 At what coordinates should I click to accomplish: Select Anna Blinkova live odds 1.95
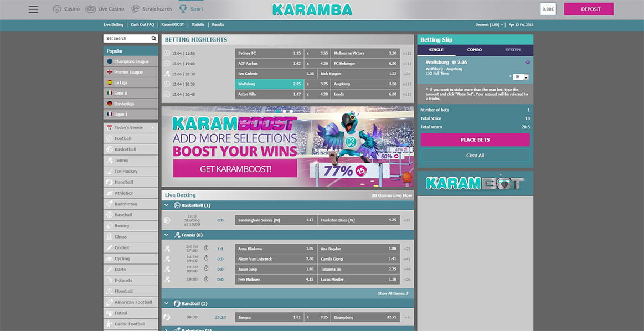click(x=276, y=249)
